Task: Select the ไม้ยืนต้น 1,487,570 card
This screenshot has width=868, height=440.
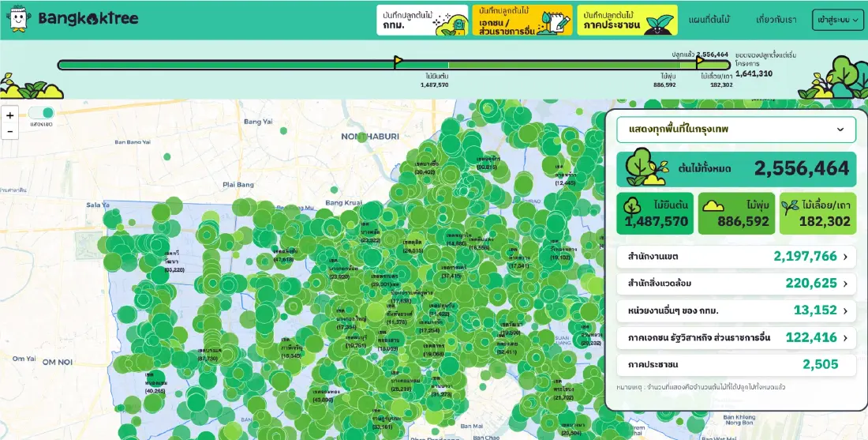Action: pos(655,213)
